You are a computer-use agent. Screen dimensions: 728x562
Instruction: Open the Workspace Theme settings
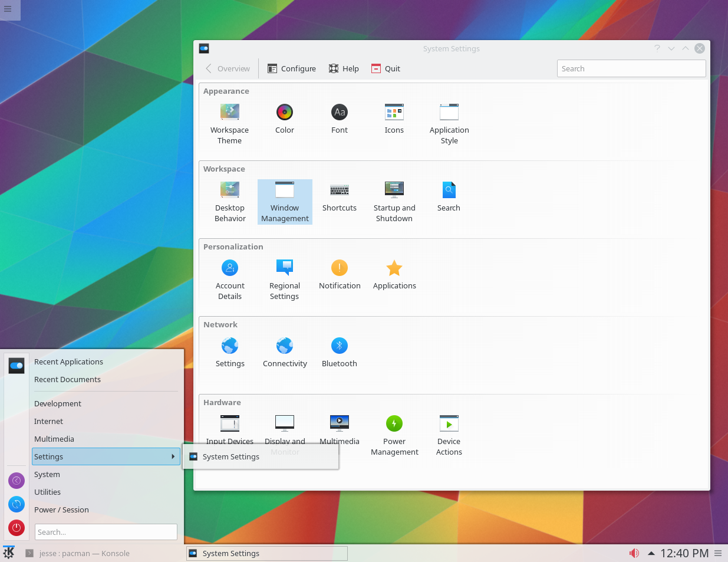(x=229, y=117)
